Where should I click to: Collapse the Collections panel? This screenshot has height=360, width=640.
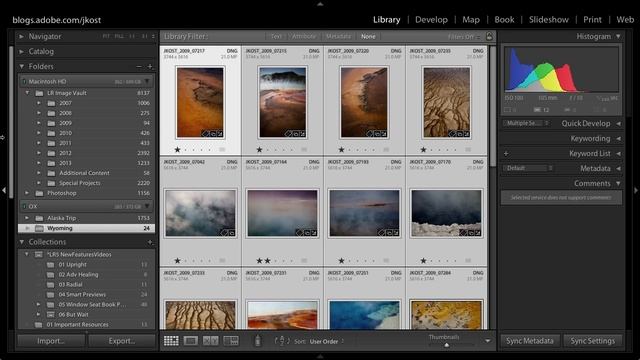point(21,242)
